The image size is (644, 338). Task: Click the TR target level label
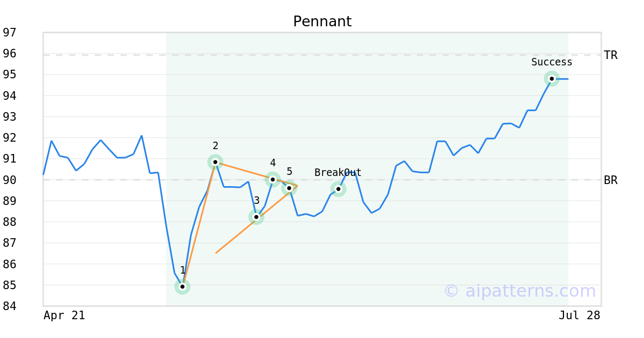(611, 55)
